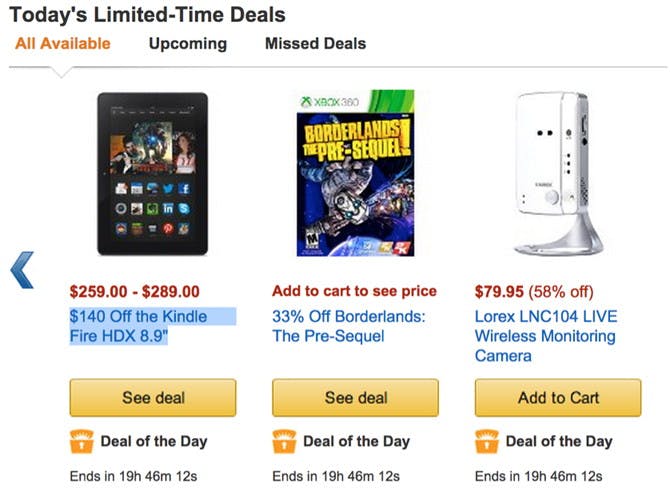Open 33% Off Borderlands: The Pre-Sequel link
Viewport: 670px width, 497px height.
point(349,327)
